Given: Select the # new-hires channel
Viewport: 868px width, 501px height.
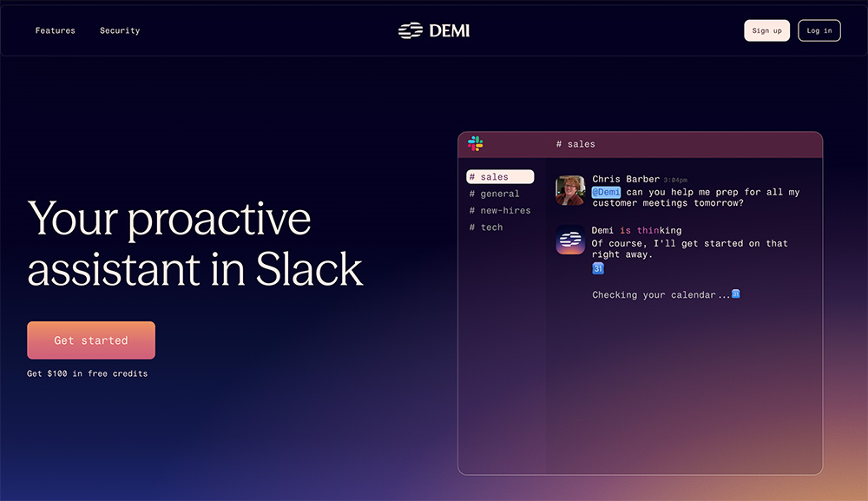Looking at the screenshot, I should 500,210.
